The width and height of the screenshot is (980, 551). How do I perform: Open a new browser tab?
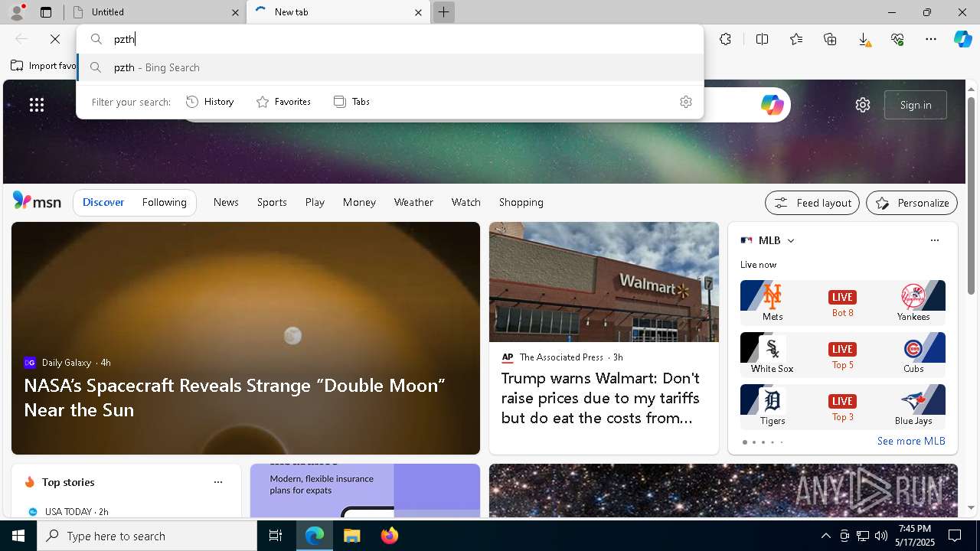click(x=443, y=12)
